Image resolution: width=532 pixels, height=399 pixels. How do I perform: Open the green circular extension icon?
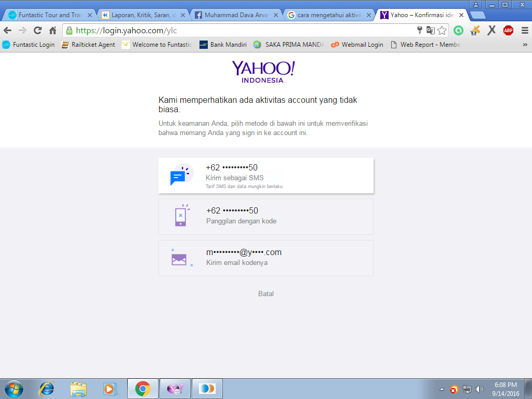(x=458, y=31)
